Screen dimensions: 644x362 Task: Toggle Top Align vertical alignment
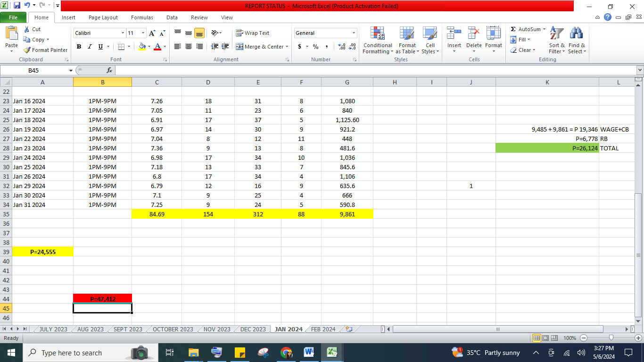[x=178, y=33]
